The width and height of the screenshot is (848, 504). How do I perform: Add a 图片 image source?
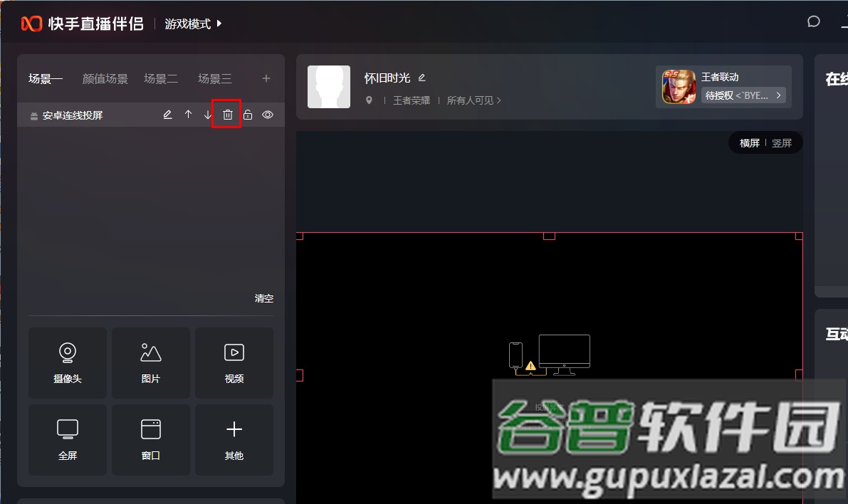tap(151, 362)
